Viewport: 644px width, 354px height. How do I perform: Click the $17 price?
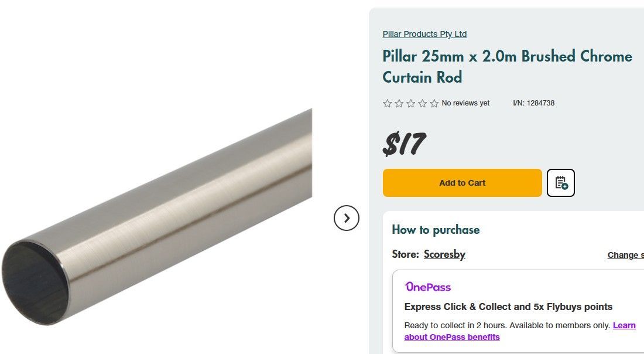click(404, 144)
